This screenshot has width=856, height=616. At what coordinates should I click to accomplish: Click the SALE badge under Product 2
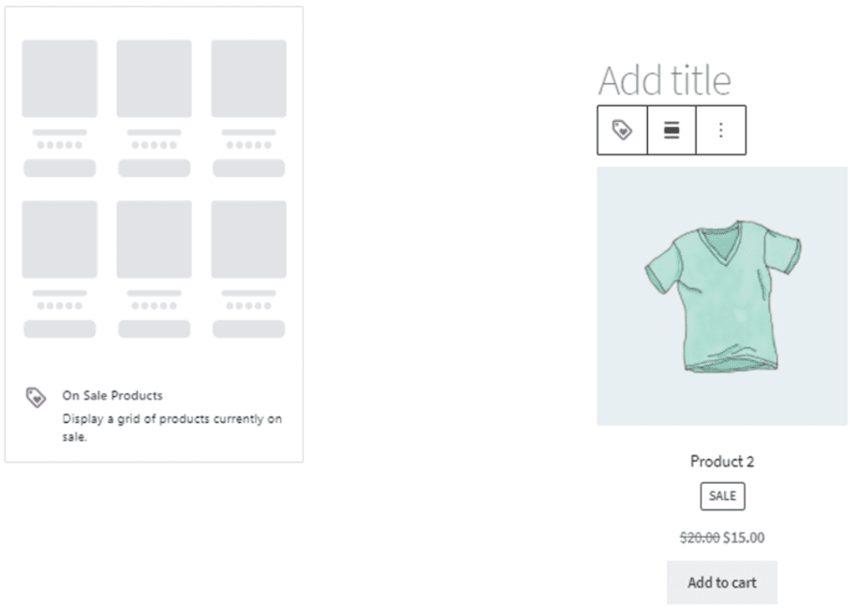click(722, 496)
